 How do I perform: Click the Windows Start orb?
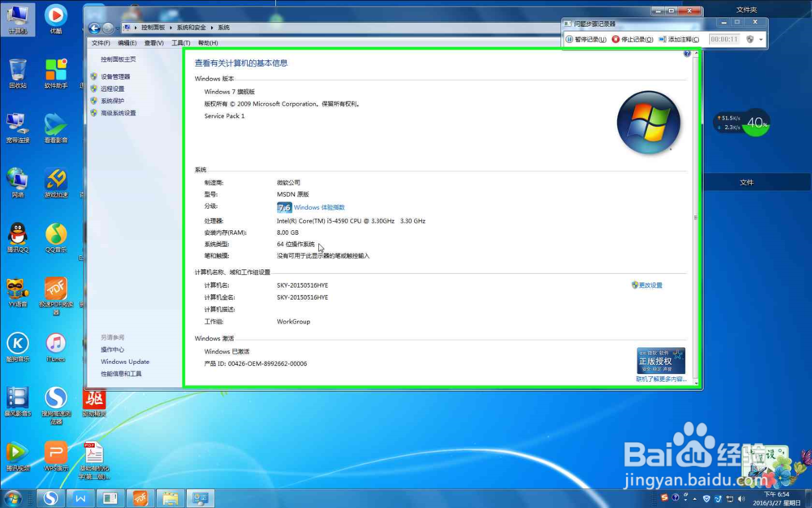pos(13,499)
